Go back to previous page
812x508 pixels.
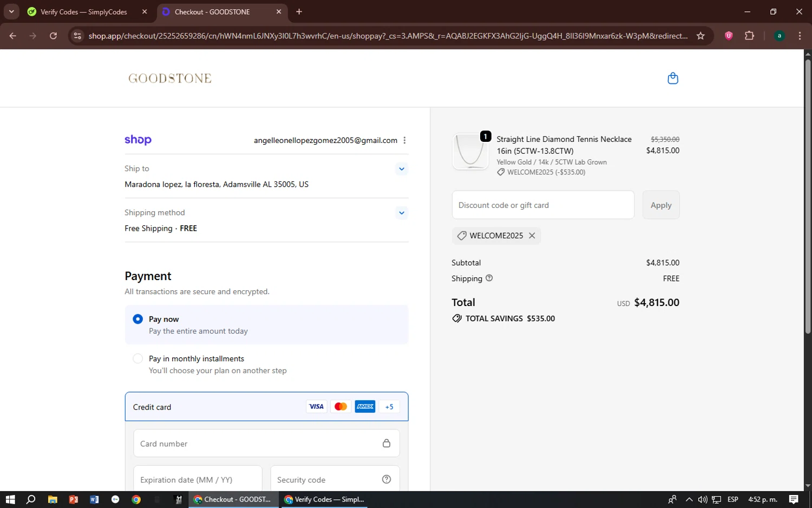pyautogui.click(x=13, y=36)
